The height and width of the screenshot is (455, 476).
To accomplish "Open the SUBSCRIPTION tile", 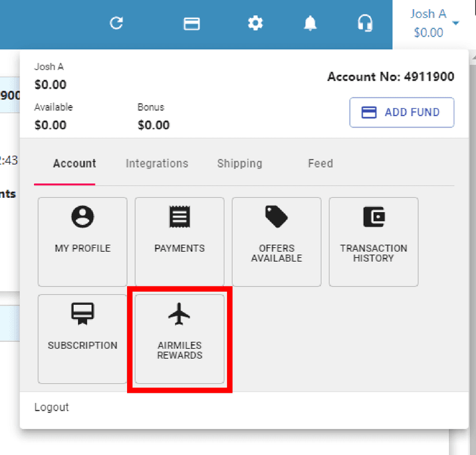I will click(x=83, y=339).
